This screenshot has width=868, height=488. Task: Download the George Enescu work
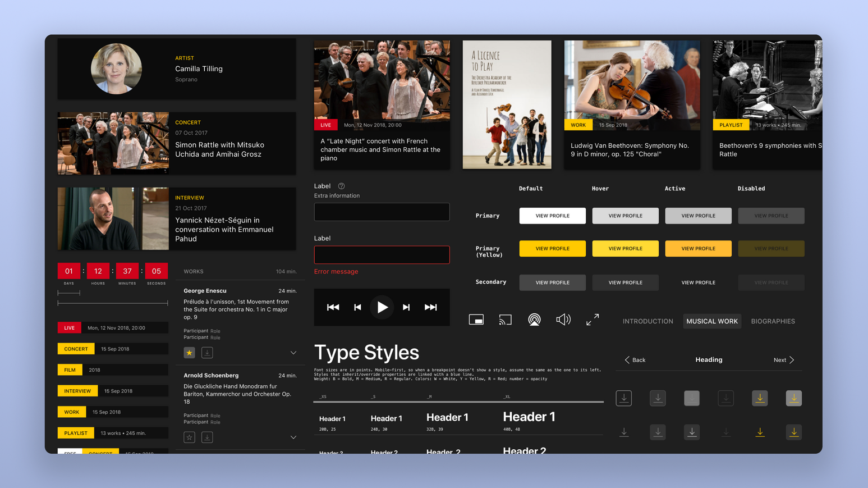point(206,352)
